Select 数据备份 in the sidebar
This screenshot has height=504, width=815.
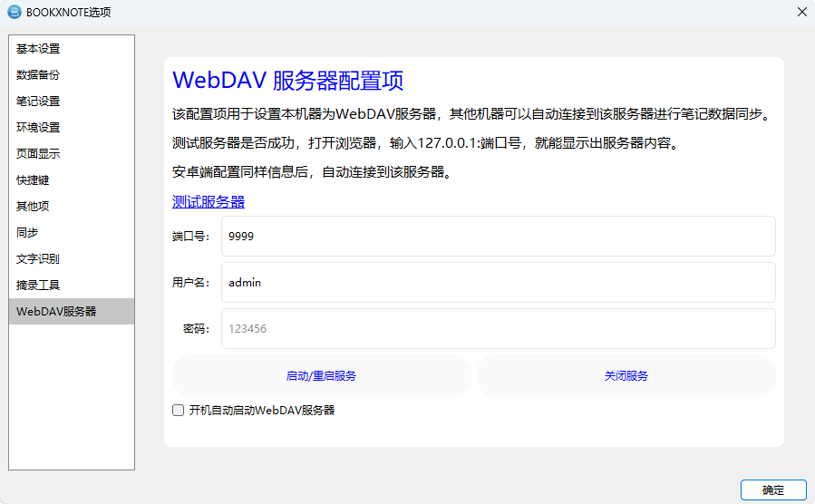(x=72, y=75)
